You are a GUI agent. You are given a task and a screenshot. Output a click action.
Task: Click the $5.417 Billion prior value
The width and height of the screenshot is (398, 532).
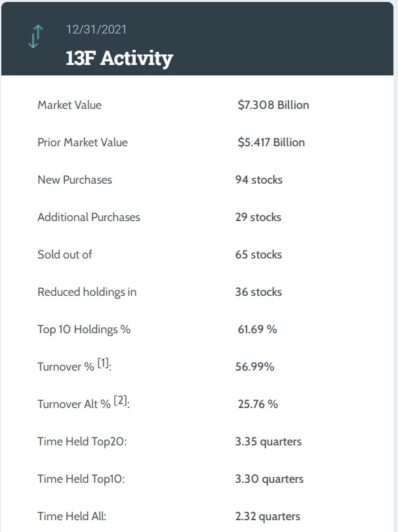pos(271,142)
